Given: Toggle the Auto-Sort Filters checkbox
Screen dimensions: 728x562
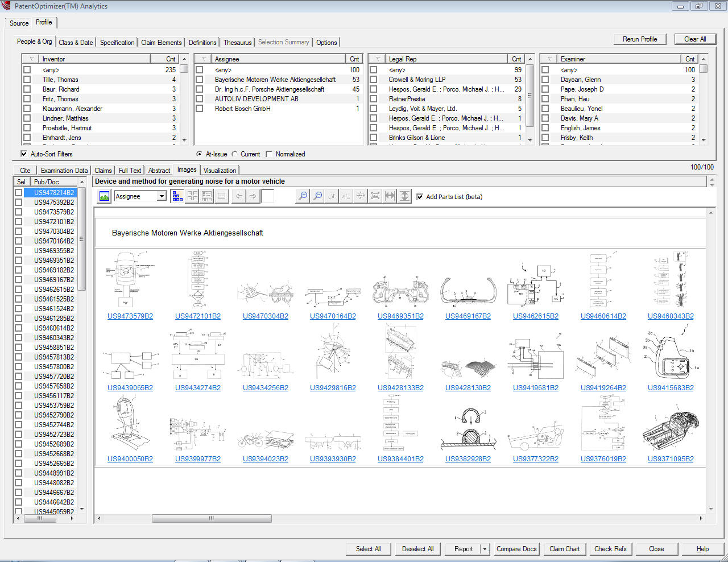Looking at the screenshot, I should [x=24, y=154].
